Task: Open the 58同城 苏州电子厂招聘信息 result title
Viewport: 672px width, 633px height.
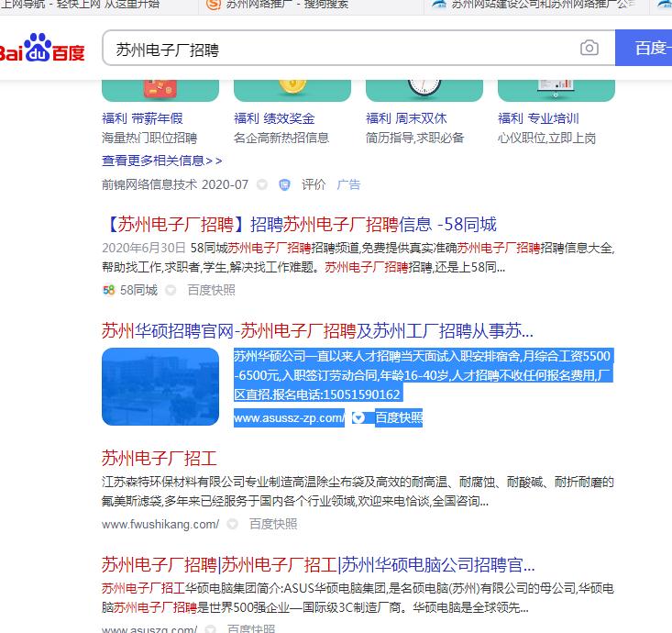Action: (x=299, y=224)
